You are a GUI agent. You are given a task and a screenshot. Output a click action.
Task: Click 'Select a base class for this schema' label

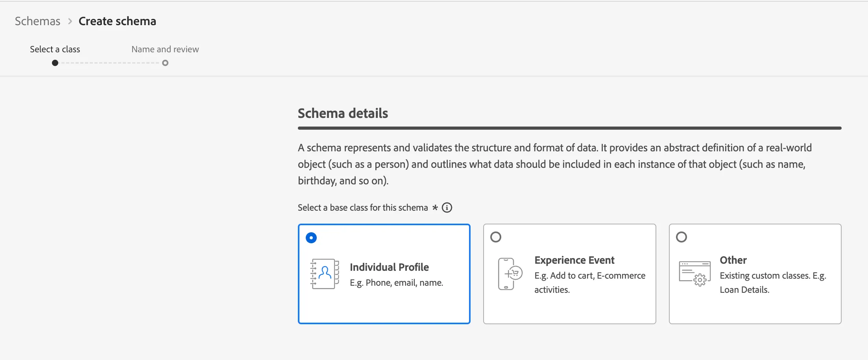point(363,208)
